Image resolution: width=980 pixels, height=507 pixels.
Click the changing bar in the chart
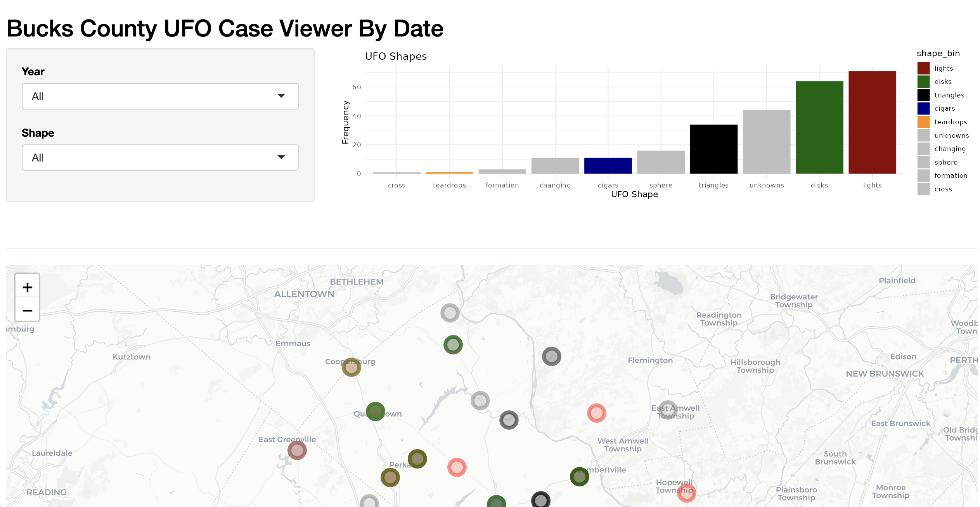click(555, 166)
